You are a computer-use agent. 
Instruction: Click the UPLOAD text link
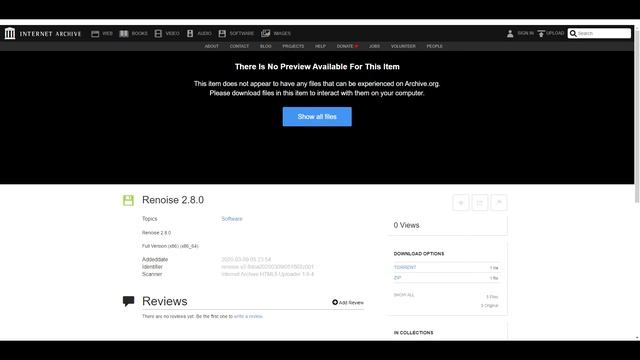pyautogui.click(x=555, y=33)
